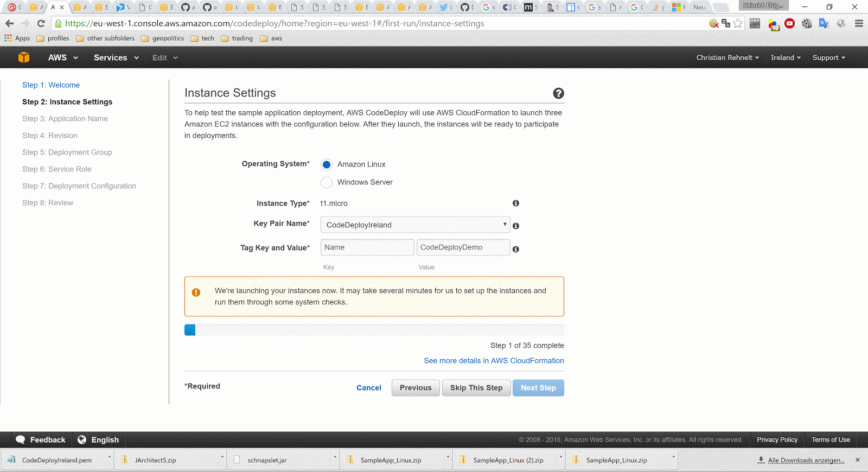Click the instance launch progress bar

tap(374, 330)
